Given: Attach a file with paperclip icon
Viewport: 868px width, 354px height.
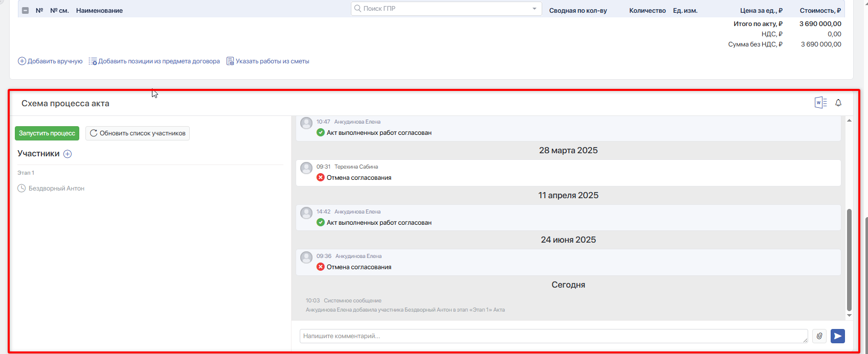Looking at the screenshot, I should coord(819,336).
